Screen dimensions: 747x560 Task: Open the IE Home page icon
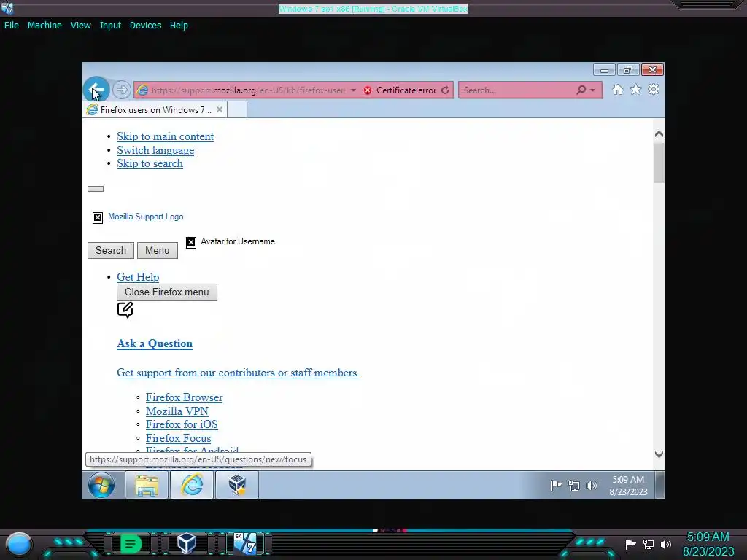click(617, 90)
